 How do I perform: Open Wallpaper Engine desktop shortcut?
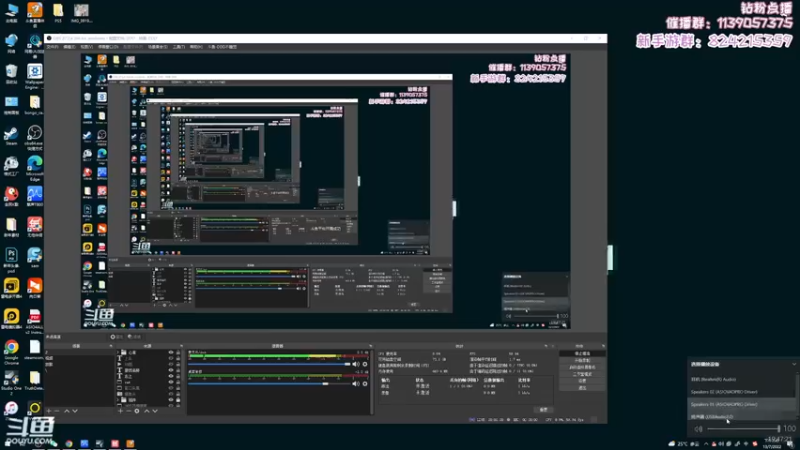point(34,75)
